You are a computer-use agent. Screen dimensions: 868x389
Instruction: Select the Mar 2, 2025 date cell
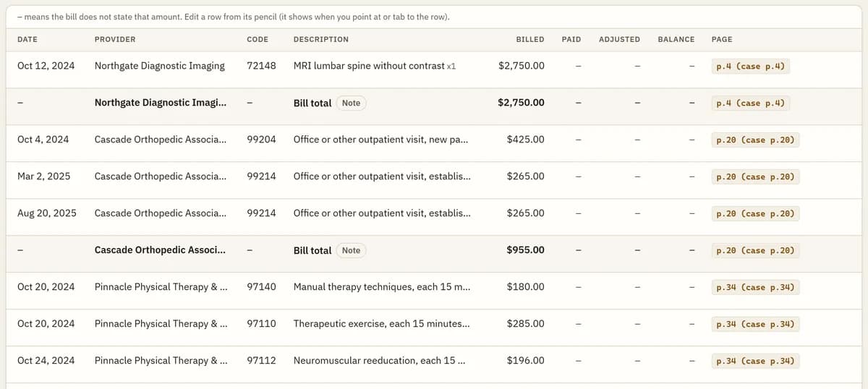pyautogui.click(x=44, y=176)
